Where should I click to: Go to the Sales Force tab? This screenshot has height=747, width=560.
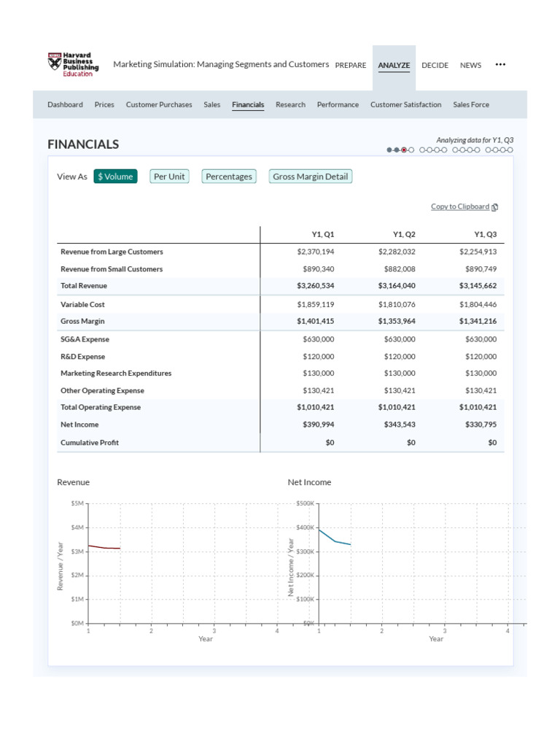pos(471,104)
